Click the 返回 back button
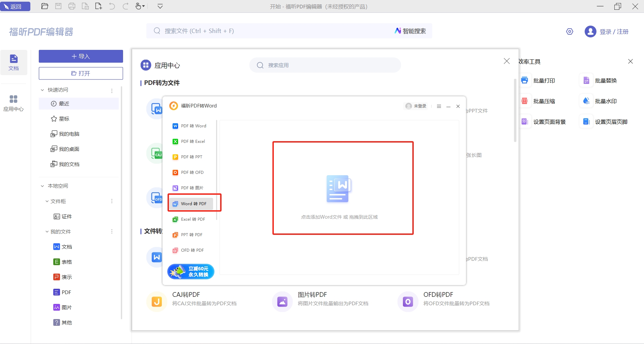Viewport: 644px width, 344px height. (x=15, y=6)
